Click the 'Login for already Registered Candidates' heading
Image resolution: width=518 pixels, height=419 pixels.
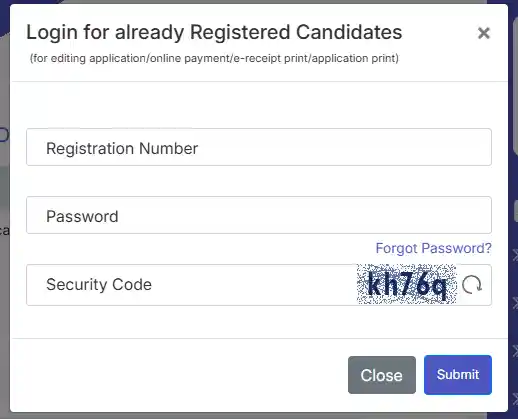(214, 32)
